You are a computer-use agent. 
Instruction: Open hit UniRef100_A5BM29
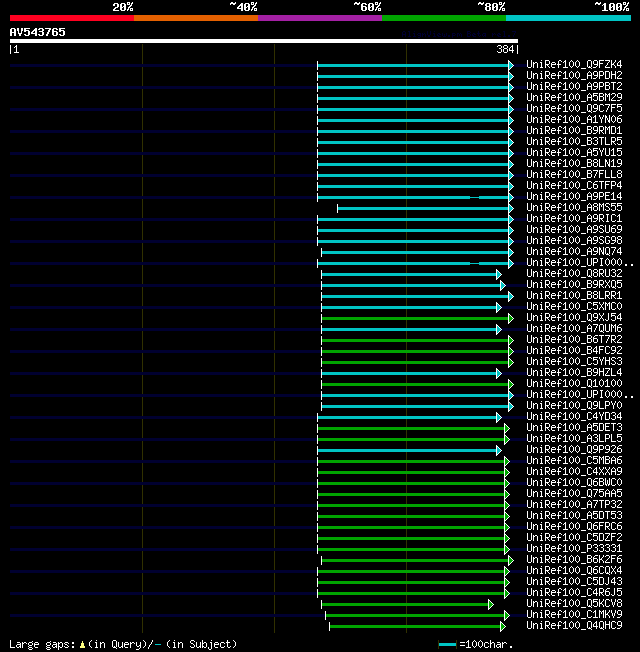click(574, 97)
